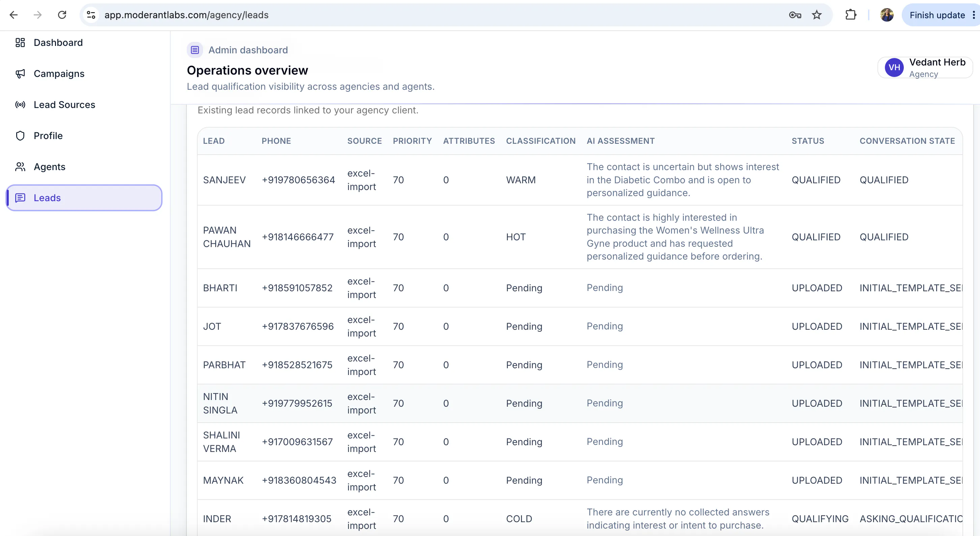Open the Chrome three-dot menu

(974, 15)
